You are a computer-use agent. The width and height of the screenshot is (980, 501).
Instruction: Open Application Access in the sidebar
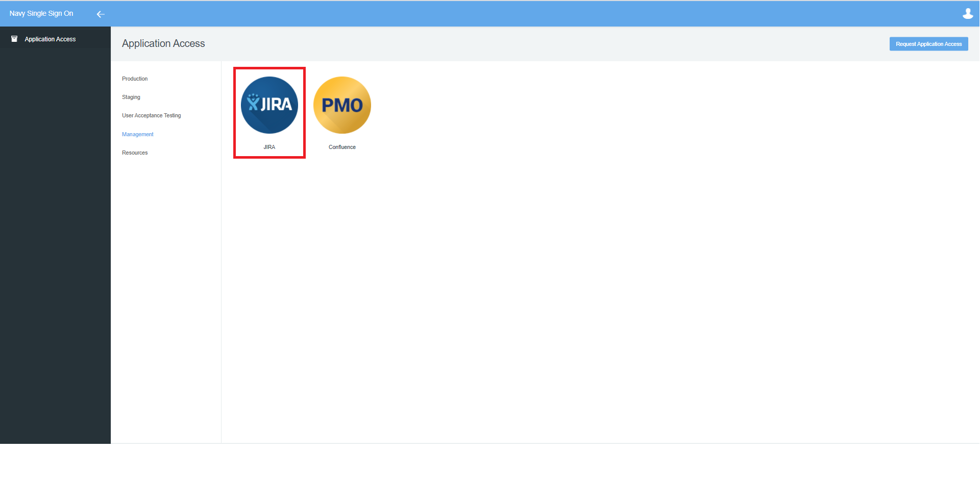point(50,39)
